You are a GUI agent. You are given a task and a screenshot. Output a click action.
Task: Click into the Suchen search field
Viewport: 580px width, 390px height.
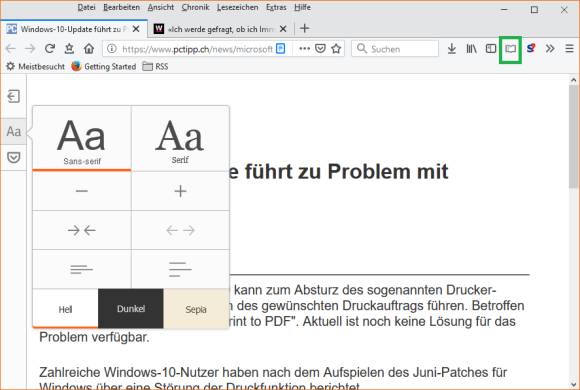click(395, 48)
